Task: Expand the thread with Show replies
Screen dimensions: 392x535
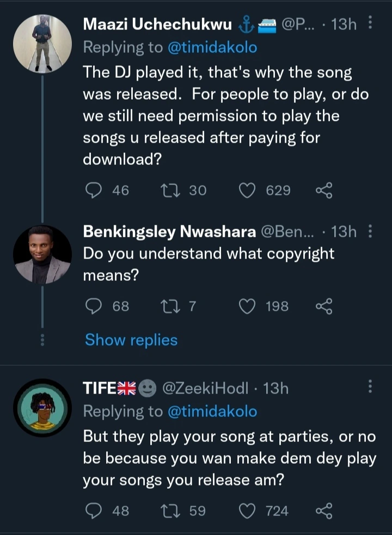Action: pyautogui.click(x=131, y=340)
